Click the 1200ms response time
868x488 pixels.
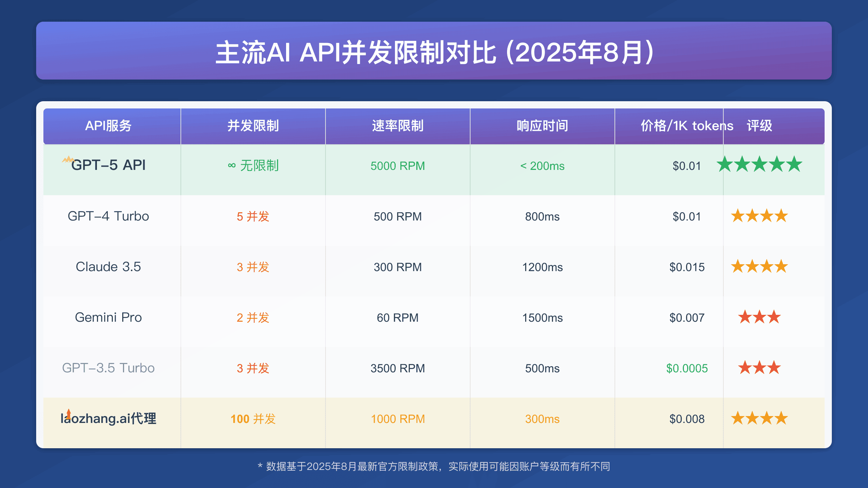click(x=542, y=267)
